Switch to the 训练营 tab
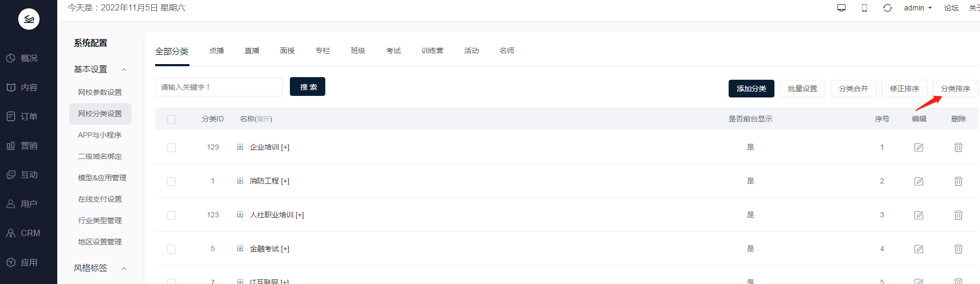This screenshot has width=980, height=284. (432, 51)
